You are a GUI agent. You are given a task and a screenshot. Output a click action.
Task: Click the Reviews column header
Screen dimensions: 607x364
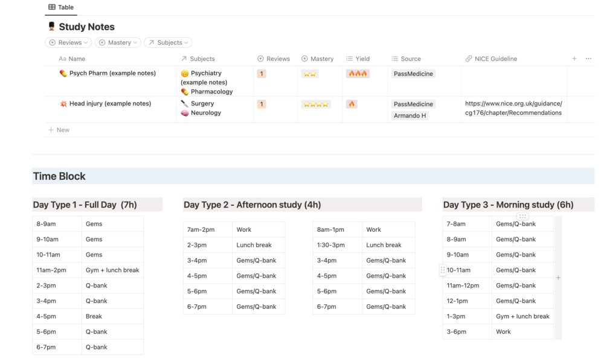(x=274, y=59)
